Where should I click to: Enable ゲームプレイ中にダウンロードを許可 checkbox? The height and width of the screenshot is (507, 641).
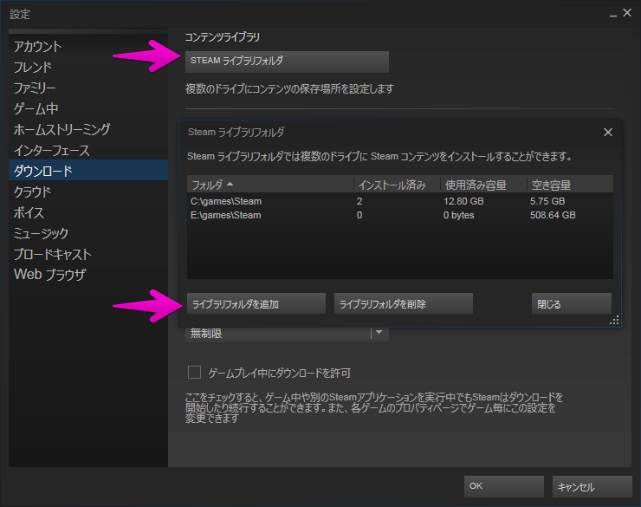[x=195, y=373]
